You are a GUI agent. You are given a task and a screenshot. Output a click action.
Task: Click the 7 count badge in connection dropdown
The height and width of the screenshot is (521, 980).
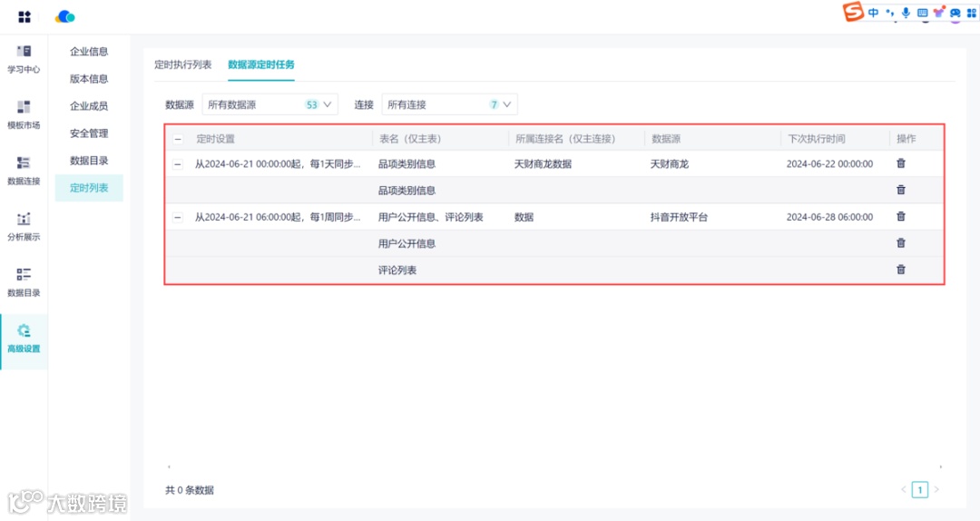[x=494, y=104]
